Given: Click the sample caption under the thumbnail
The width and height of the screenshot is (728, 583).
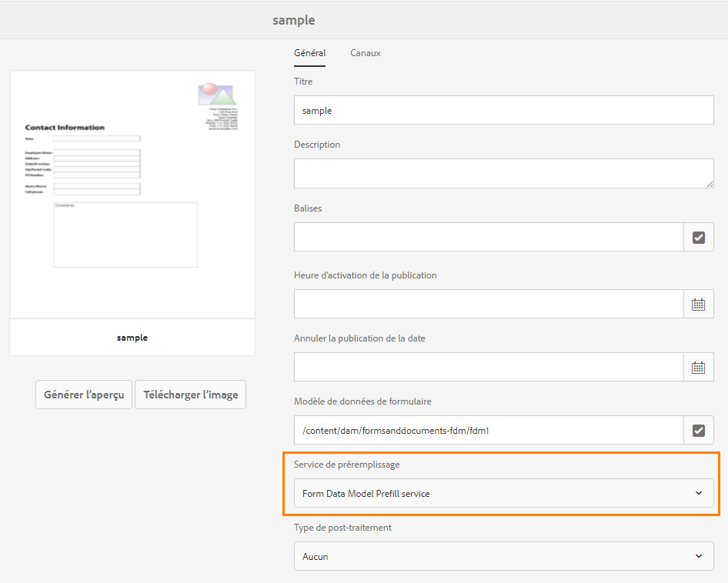Looking at the screenshot, I should coord(132,338).
